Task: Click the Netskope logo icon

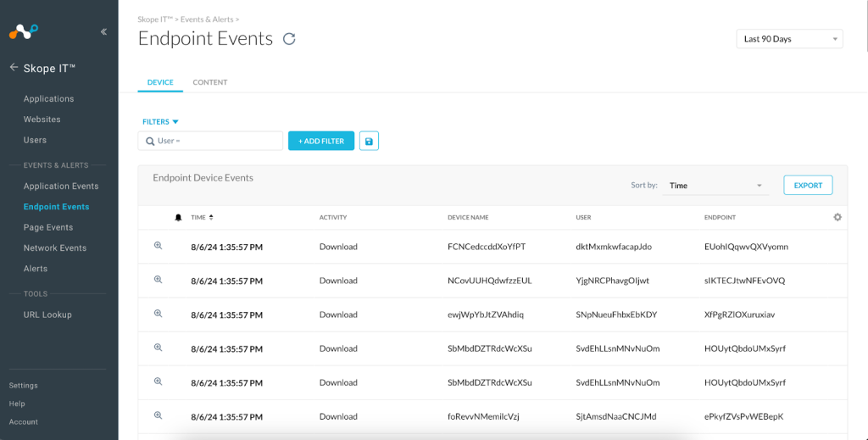Action: pyautogui.click(x=24, y=32)
